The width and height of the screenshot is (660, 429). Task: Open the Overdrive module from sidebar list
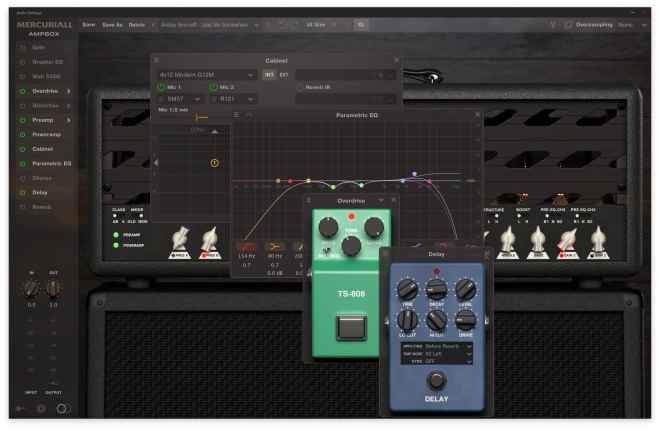[45, 91]
